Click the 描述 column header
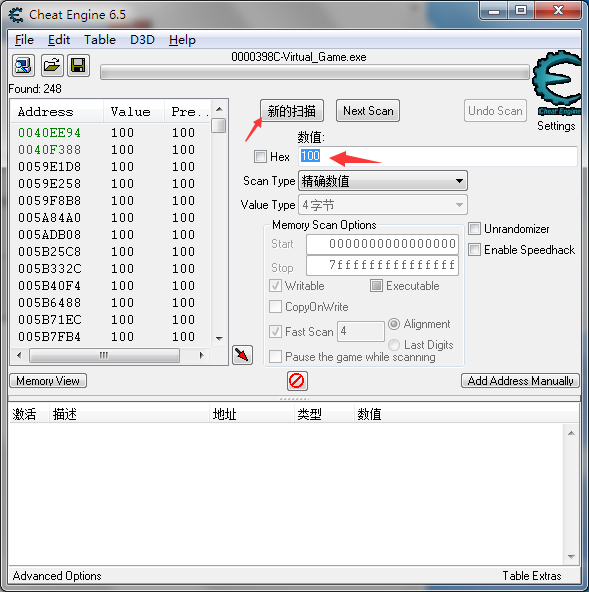The width and height of the screenshot is (589, 592). click(x=129, y=414)
